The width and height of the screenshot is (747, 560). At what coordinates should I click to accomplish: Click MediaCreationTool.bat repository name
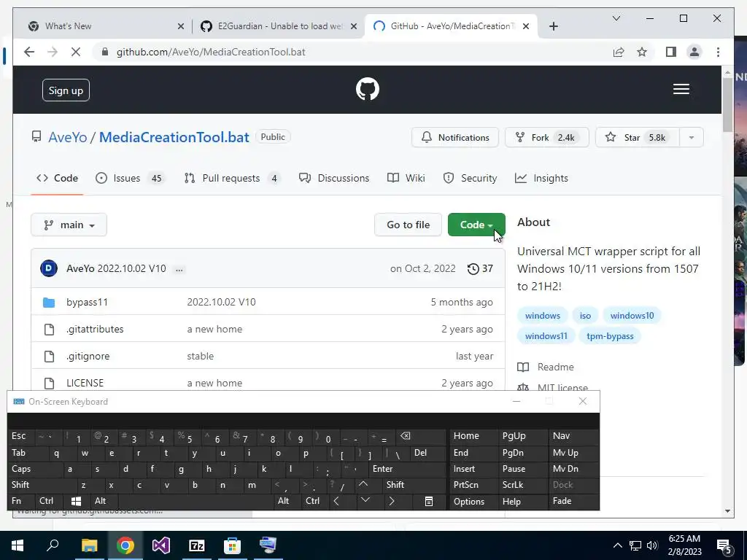(174, 137)
